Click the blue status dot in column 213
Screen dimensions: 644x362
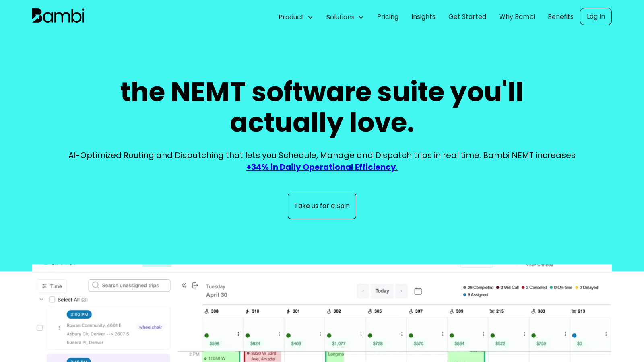(x=574, y=335)
